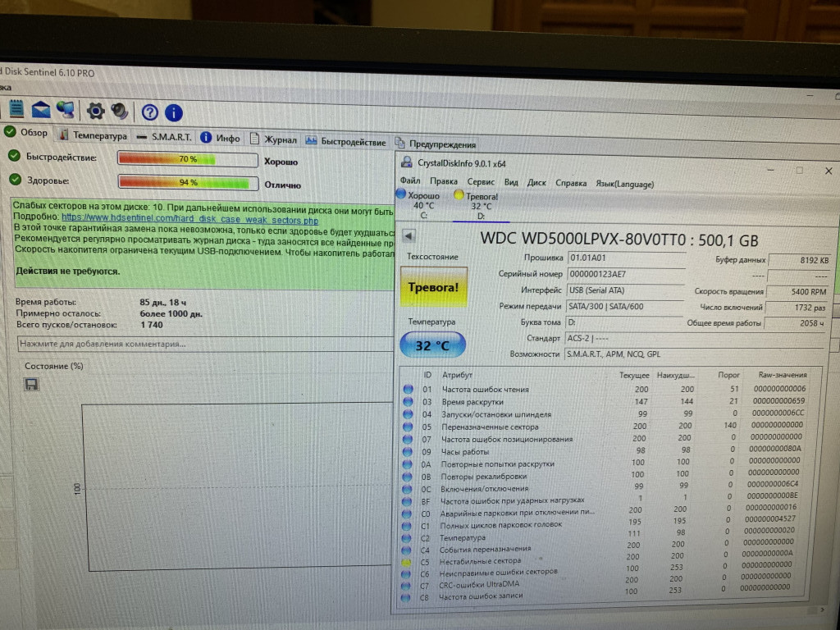Click Всего пусков/остановок value 1 740

(152, 324)
